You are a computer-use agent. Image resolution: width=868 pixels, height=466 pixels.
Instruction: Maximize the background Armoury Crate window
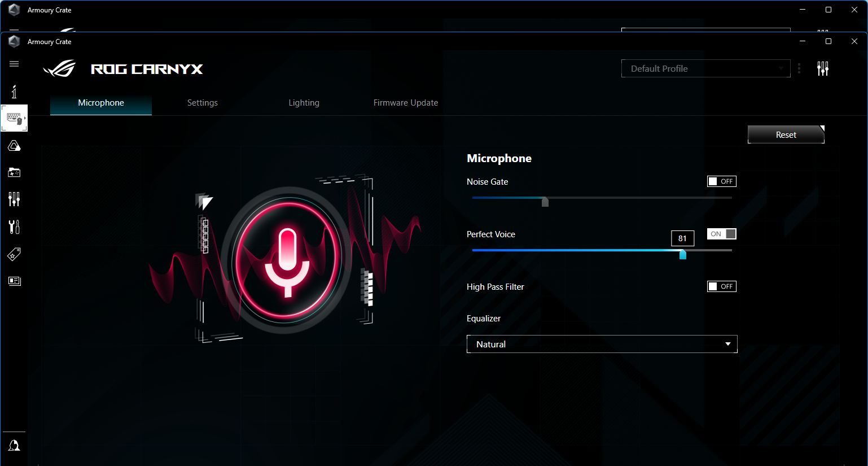coord(828,10)
